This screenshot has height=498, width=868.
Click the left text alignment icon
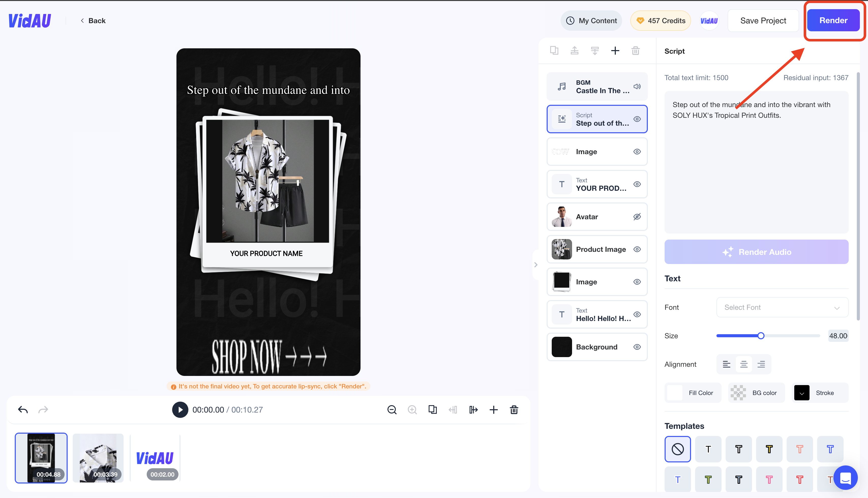tap(726, 364)
